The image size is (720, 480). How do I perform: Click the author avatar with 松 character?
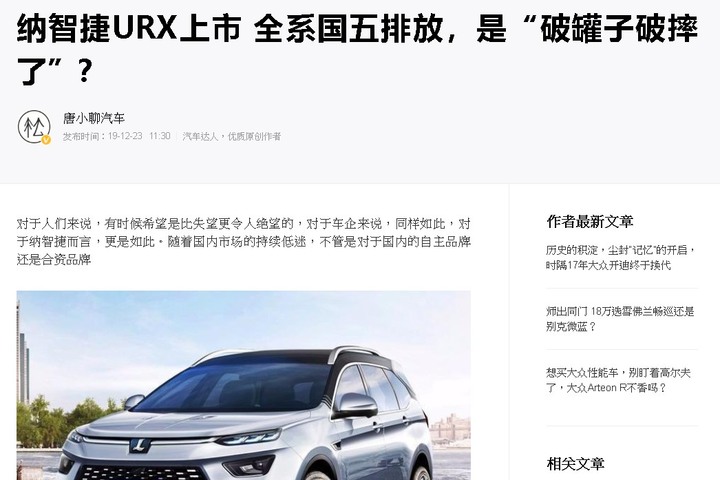[x=34, y=127]
